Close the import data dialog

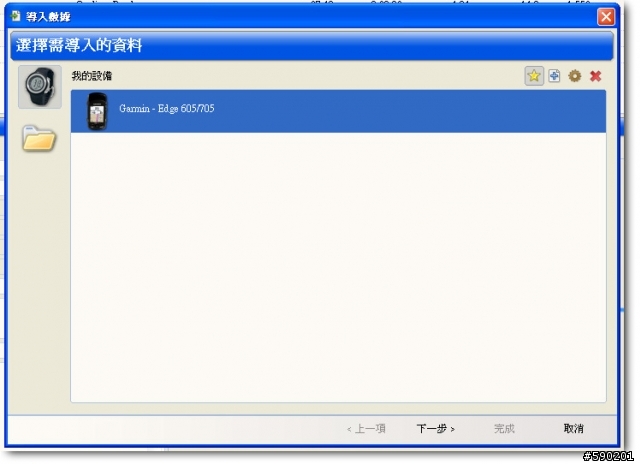tap(606, 17)
